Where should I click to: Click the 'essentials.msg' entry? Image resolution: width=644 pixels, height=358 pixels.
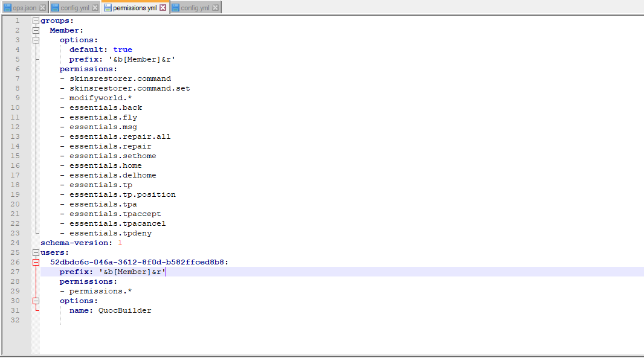coord(103,127)
